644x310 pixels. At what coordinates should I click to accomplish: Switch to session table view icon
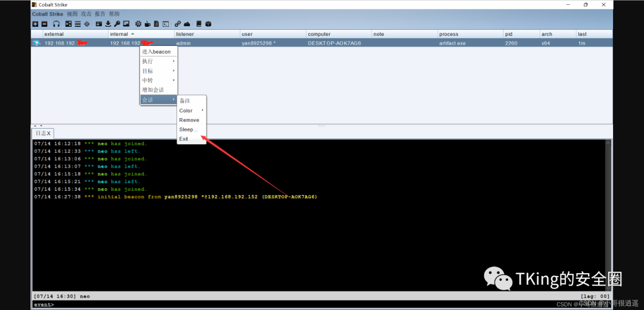78,24
